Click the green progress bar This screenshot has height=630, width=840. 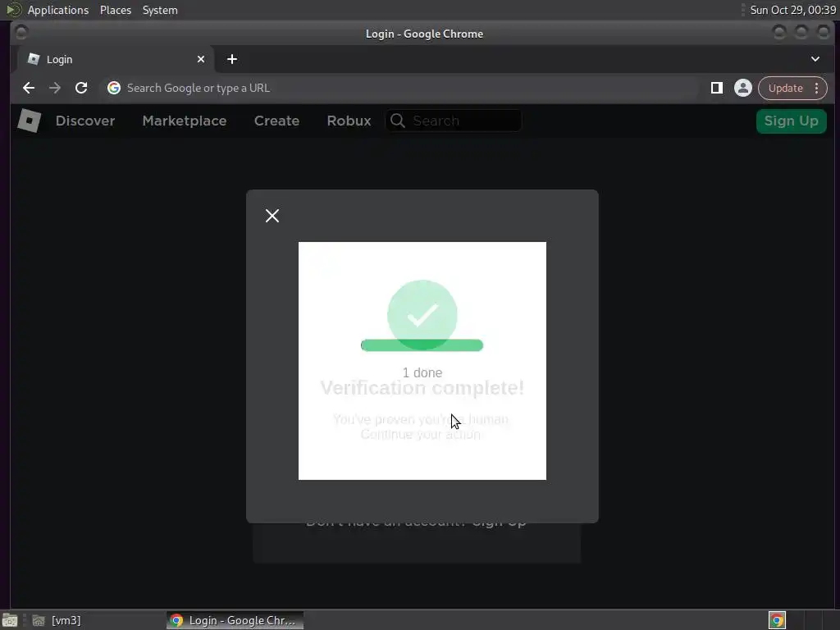[x=422, y=345]
